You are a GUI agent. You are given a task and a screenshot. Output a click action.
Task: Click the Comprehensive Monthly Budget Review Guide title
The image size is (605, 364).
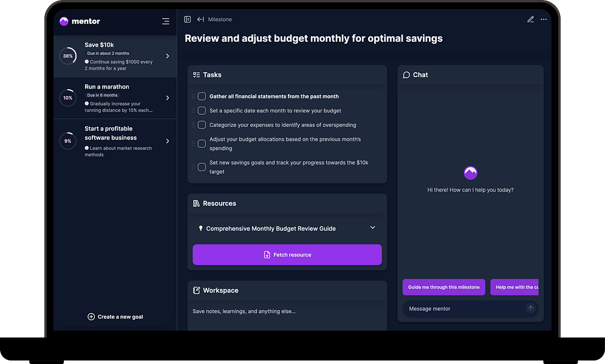click(271, 229)
